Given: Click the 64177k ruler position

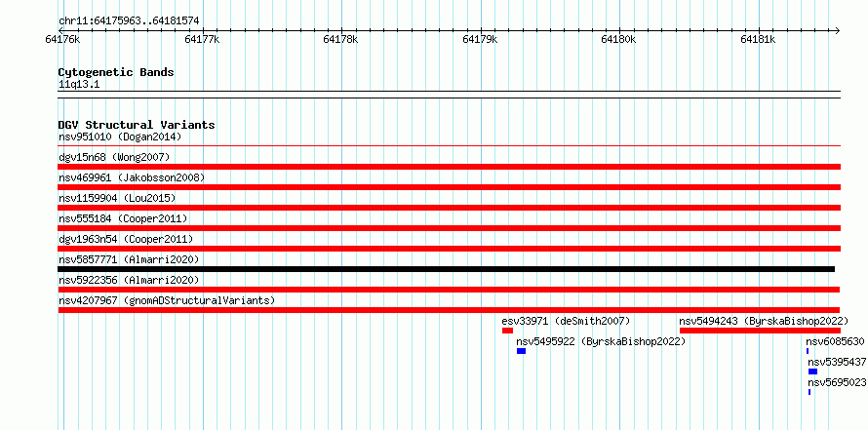Looking at the screenshot, I should [x=202, y=39].
